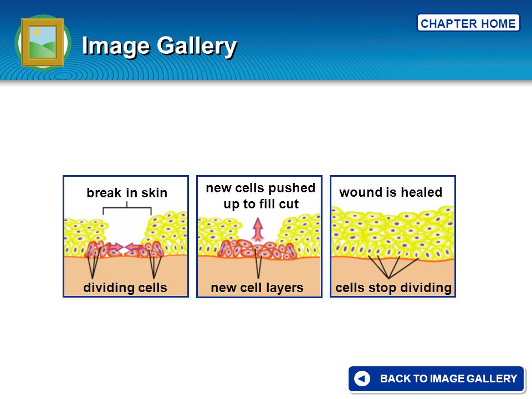
Task: Click the red new cell cluster in middle panel
Action: 257,250
